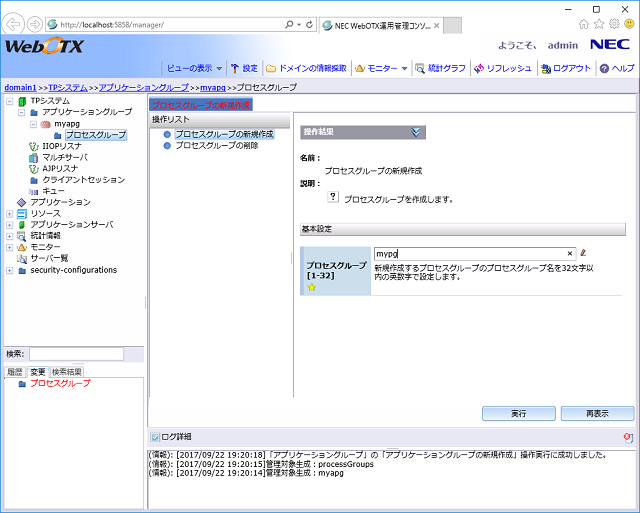Viewport: 640px width, 513px height.
Task: Click the マルチサーバ icon in tree
Action: (x=34, y=157)
